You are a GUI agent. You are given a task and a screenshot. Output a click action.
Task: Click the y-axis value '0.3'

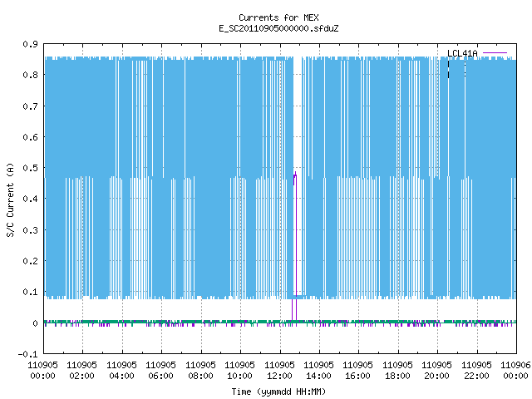[x=30, y=230]
